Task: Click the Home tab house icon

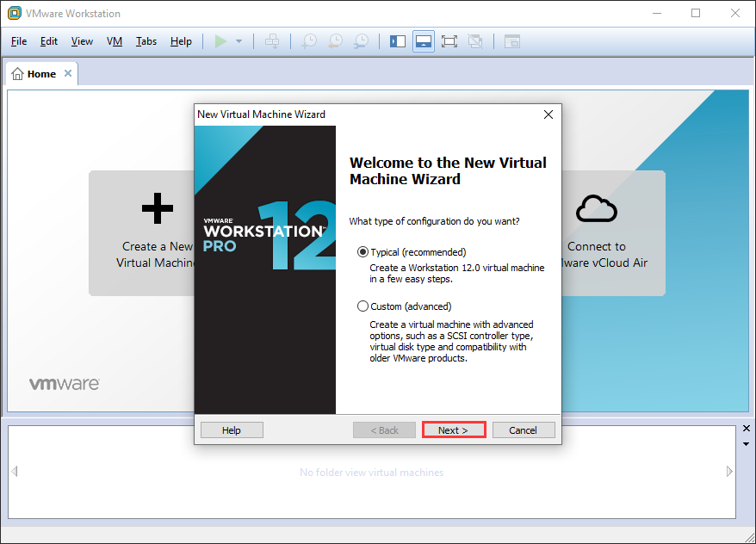Action: pyautogui.click(x=17, y=74)
